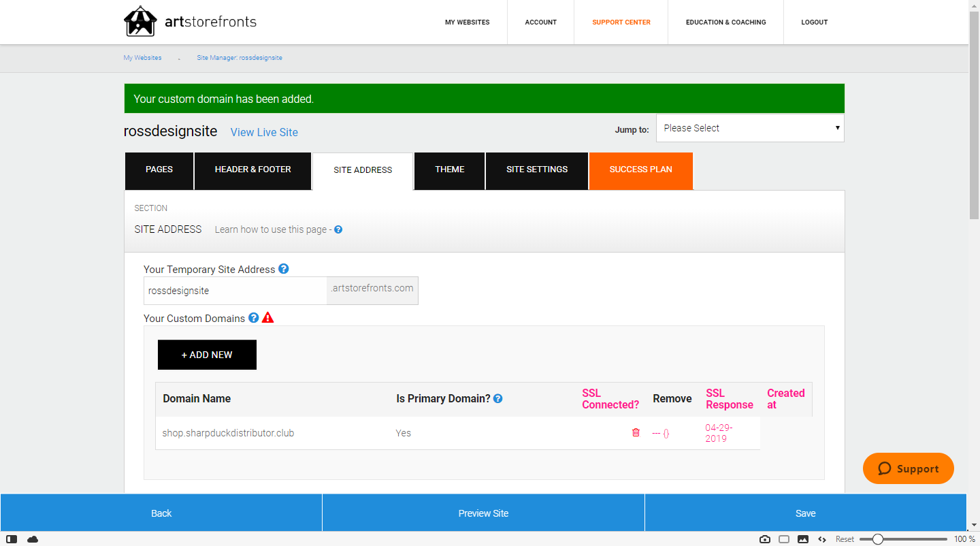Click 'Site Manager: rossdesignsite' breadcrumb
Screen dimensions: 980x546
240,58
